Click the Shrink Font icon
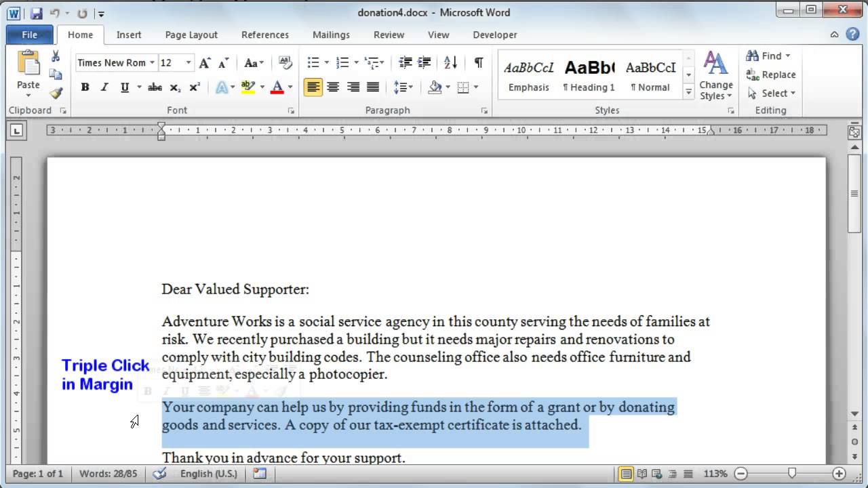 223,63
